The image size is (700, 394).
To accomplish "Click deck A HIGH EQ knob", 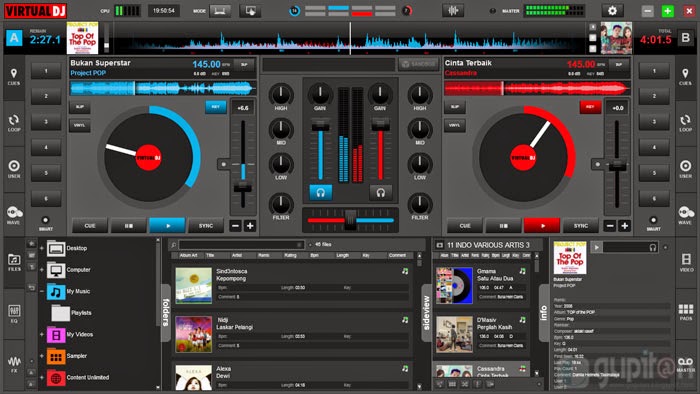I will pyautogui.click(x=281, y=94).
